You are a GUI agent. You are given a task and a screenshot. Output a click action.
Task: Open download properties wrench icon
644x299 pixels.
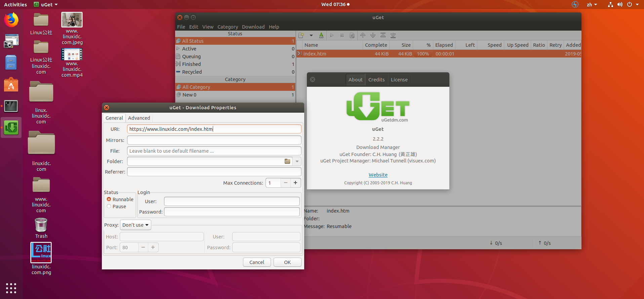(352, 35)
